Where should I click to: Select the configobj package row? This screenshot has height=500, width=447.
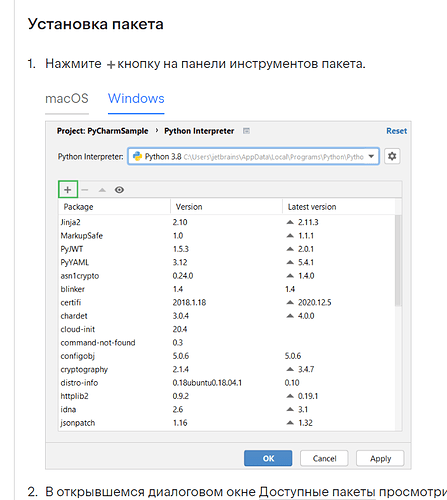coord(227,356)
